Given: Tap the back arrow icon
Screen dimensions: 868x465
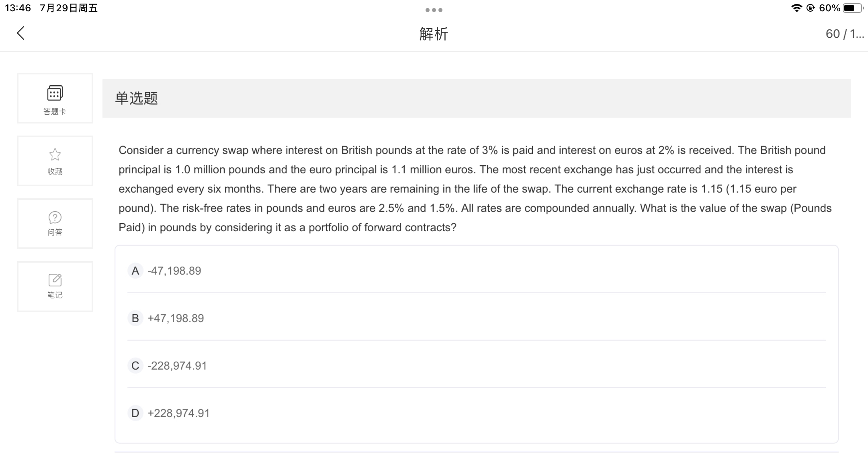Looking at the screenshot, I should [x=21, y=33].
